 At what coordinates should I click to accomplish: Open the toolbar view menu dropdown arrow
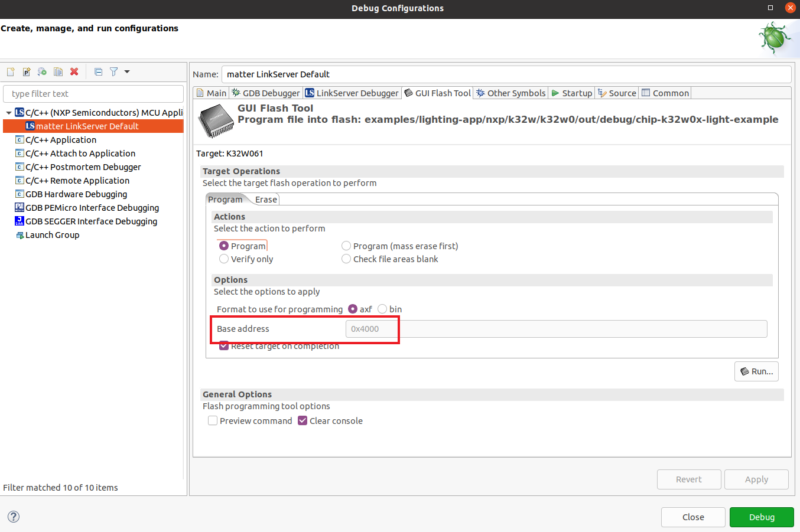[x=126, y=71]
